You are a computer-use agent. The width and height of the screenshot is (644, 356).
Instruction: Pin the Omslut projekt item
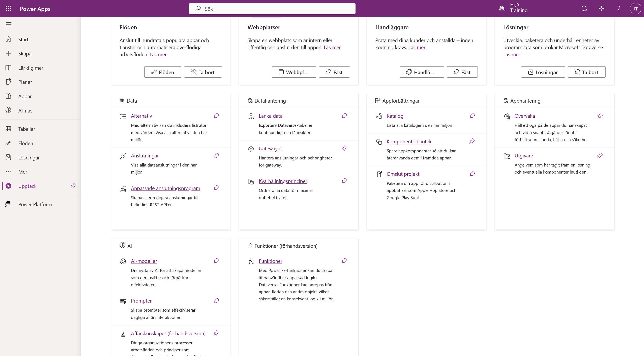click(x=472, y=174)
